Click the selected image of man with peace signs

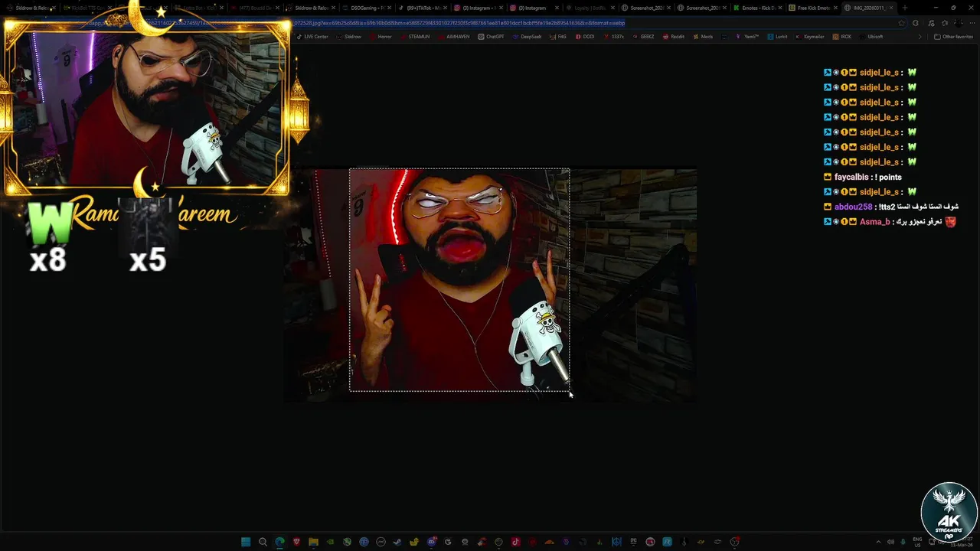pos(459,280)
